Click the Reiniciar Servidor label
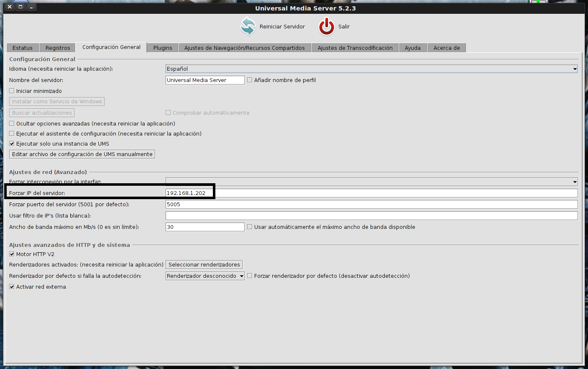The width and height of the screenshot is (588, 369). click(282, 26)
